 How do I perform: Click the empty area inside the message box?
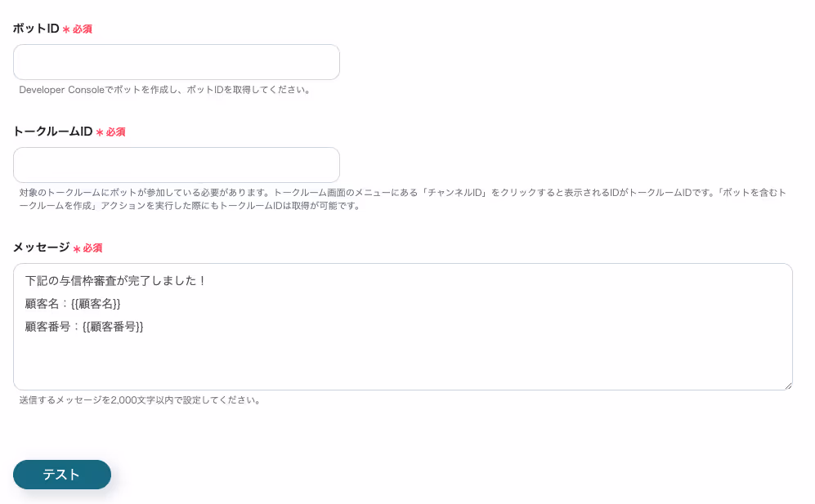pyautogui.click(x=403, y=361)
